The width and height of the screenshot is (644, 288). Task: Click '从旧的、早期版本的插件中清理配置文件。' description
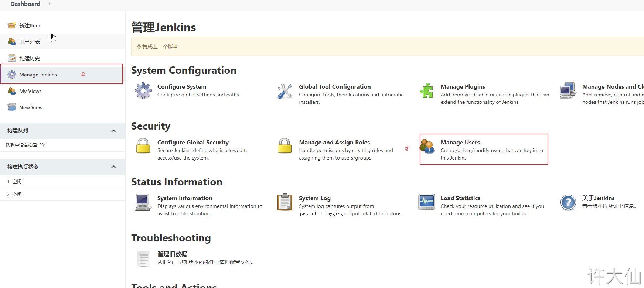206,262
